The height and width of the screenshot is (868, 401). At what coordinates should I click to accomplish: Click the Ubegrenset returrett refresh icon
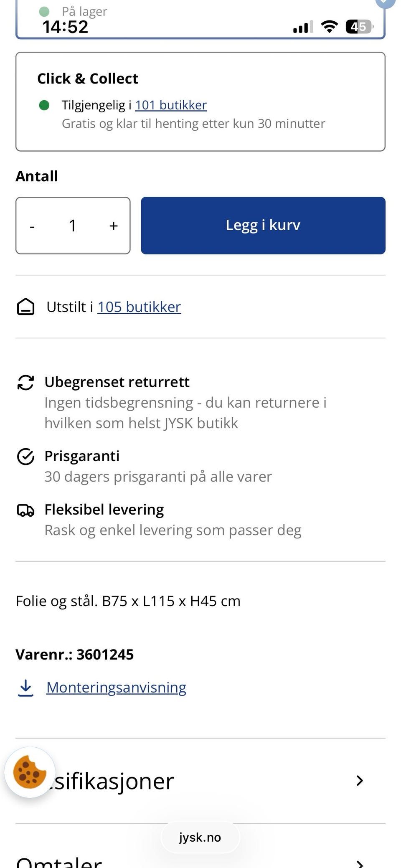pos(25,382)
